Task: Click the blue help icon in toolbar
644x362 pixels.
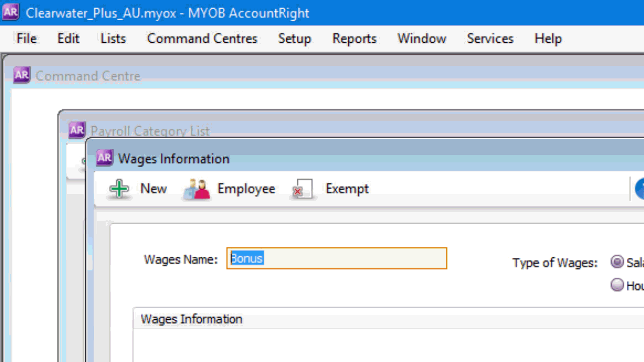Action: coord(639,190)
